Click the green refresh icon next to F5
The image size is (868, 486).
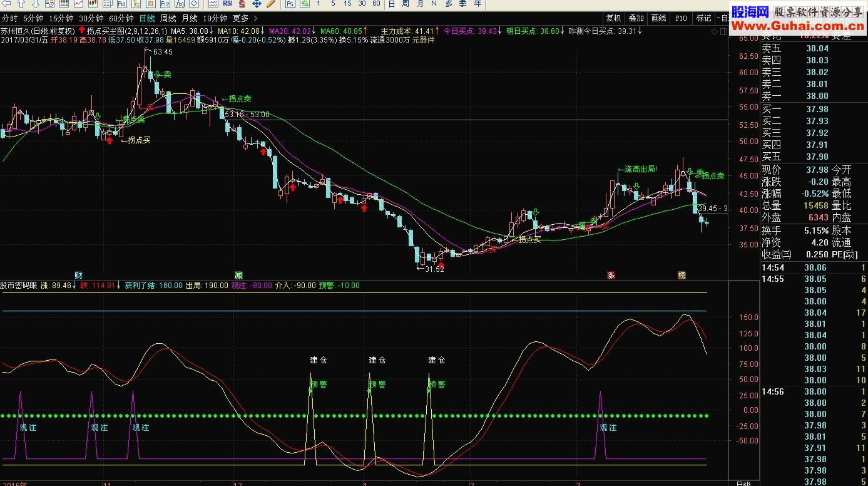(305, 4)
